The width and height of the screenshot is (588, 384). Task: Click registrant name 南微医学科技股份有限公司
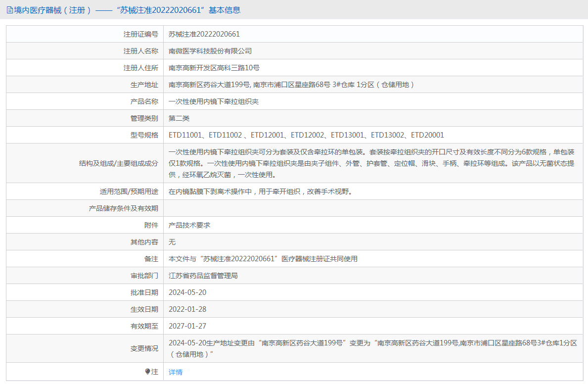[x=210, y=51]
